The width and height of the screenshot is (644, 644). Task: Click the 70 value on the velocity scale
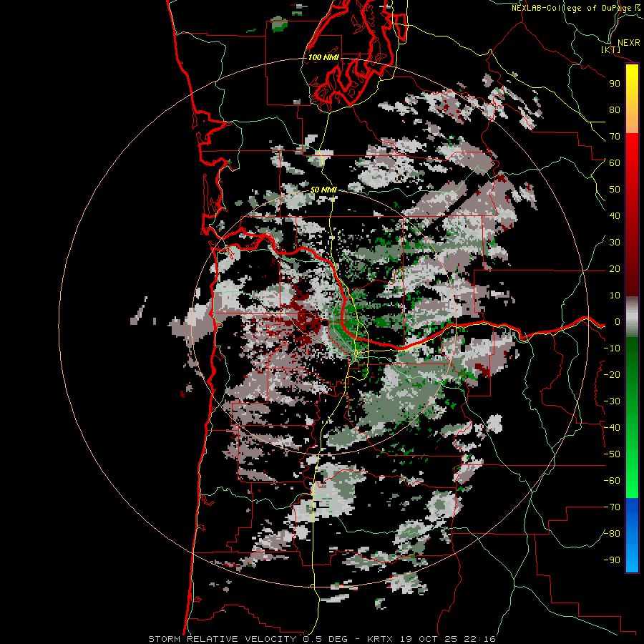pos(615,137)
